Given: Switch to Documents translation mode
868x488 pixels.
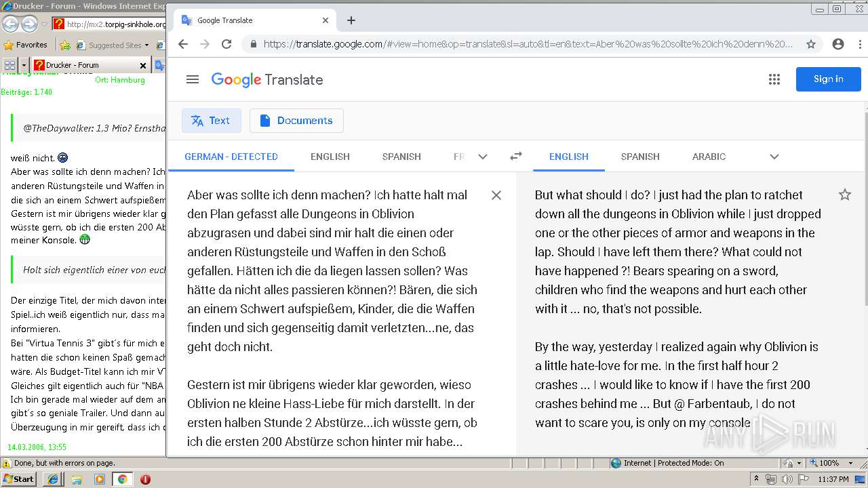Looking at the screenshot, I should pos(296,121).
